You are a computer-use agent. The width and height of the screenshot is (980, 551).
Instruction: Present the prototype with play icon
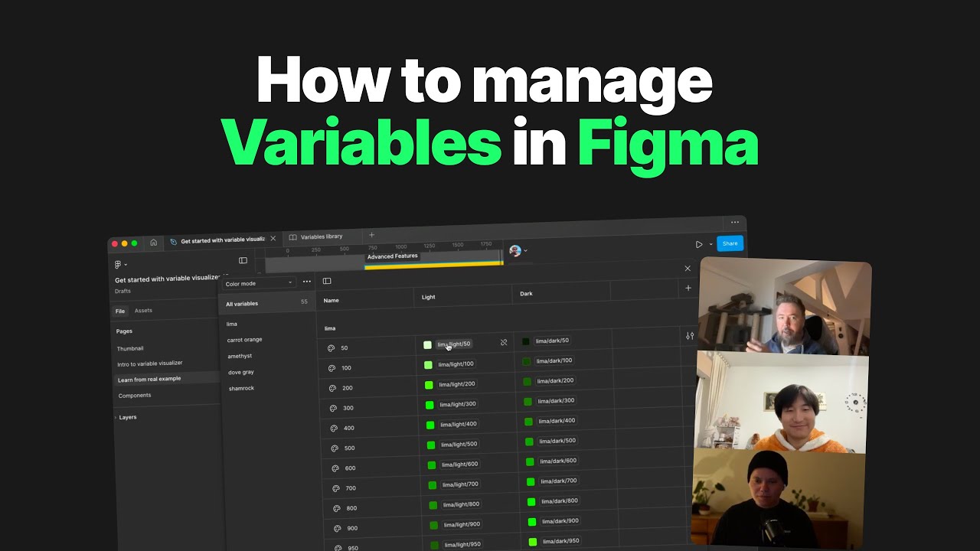(x=699, y=244)
